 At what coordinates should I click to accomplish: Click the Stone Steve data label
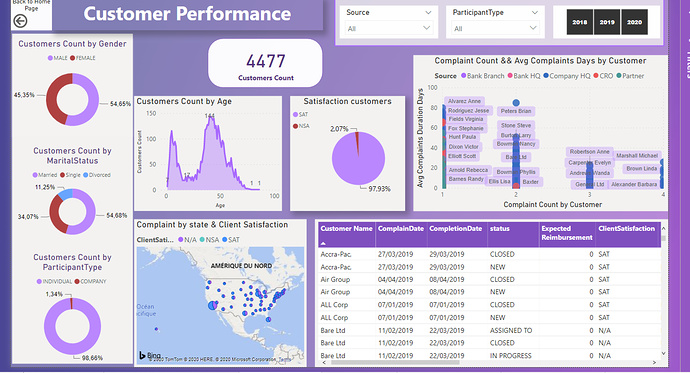[x=516, y=125]
